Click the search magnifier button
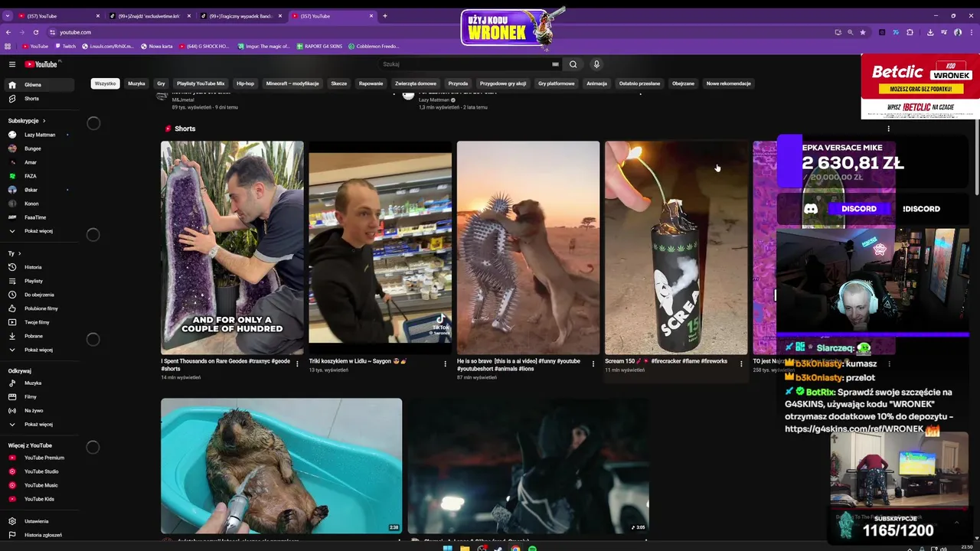Viewport: 980px width, 551px height. coord(573,64)
